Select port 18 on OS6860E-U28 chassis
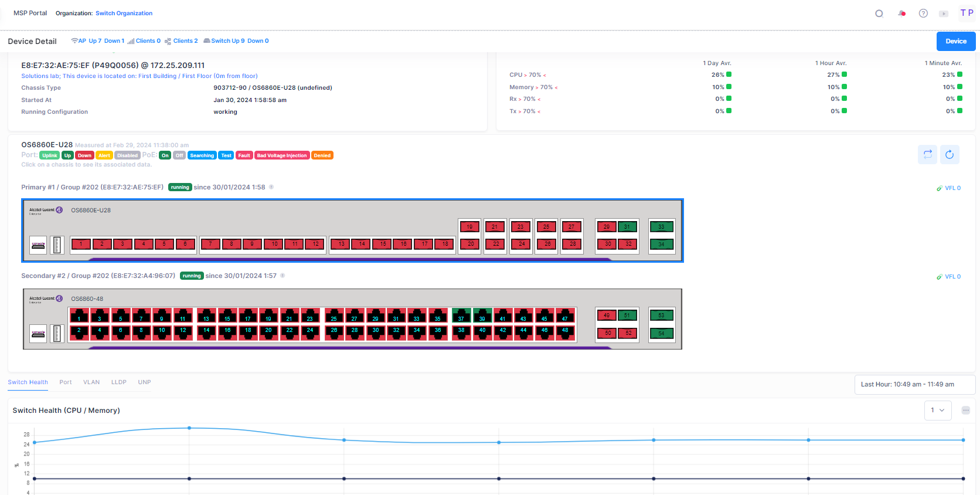The height and width of the screenshot is (495, 980). (x=445, y=244)
